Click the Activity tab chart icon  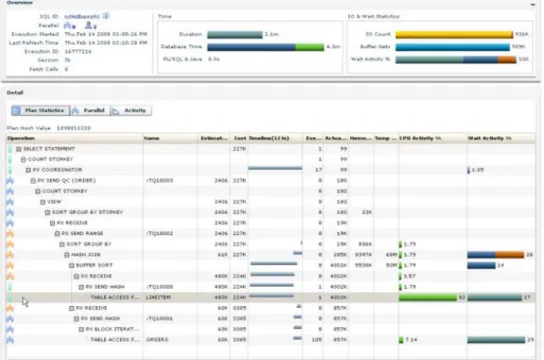click(x=116, y=111)
